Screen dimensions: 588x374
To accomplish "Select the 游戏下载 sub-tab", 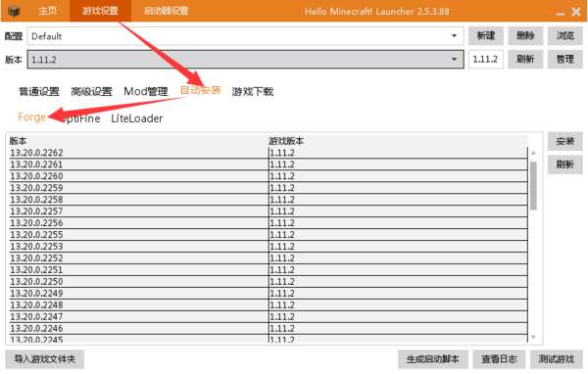I will 253,91.
